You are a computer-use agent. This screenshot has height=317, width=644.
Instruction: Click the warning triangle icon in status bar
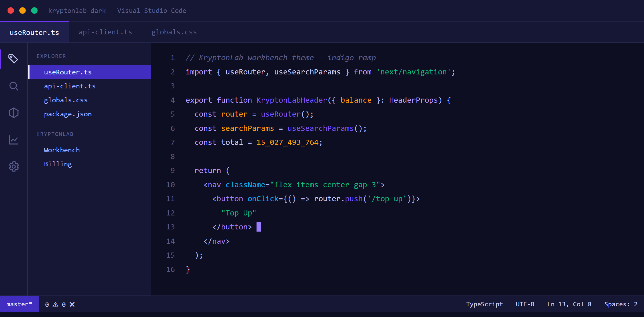[56, 304]
